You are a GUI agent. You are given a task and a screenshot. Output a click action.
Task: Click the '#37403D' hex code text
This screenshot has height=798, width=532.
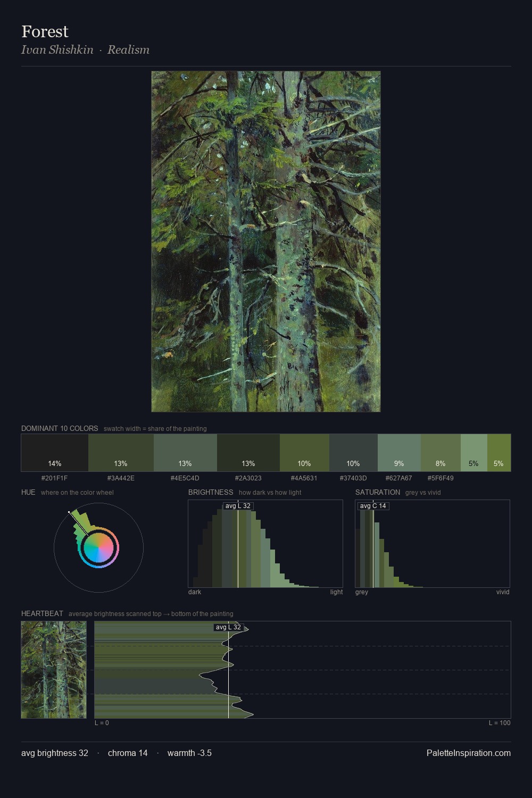coord(353,478)
